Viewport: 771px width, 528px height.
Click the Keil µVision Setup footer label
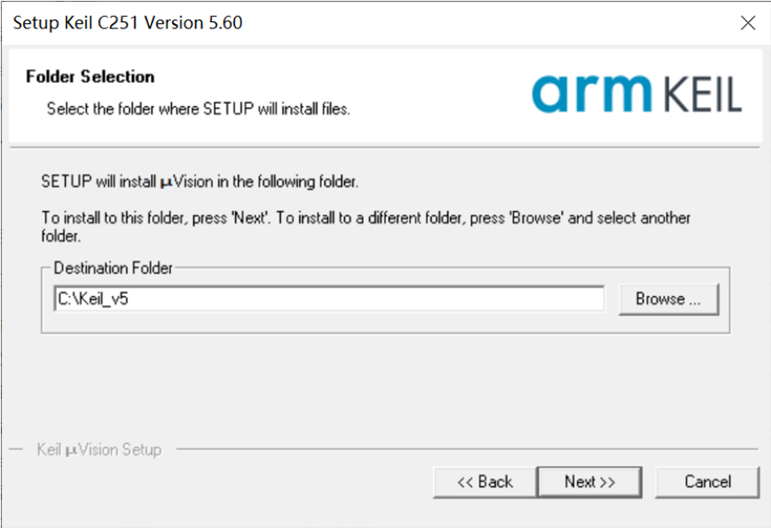coord(99,450)
